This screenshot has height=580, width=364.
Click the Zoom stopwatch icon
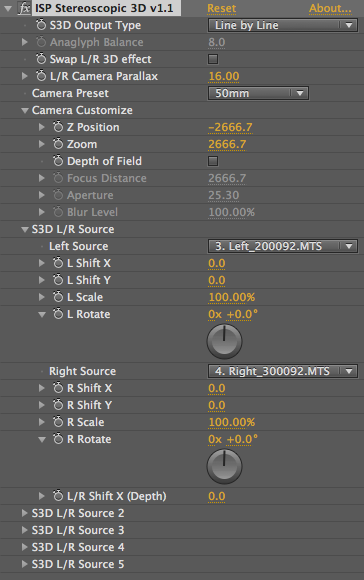coord(58,144)
